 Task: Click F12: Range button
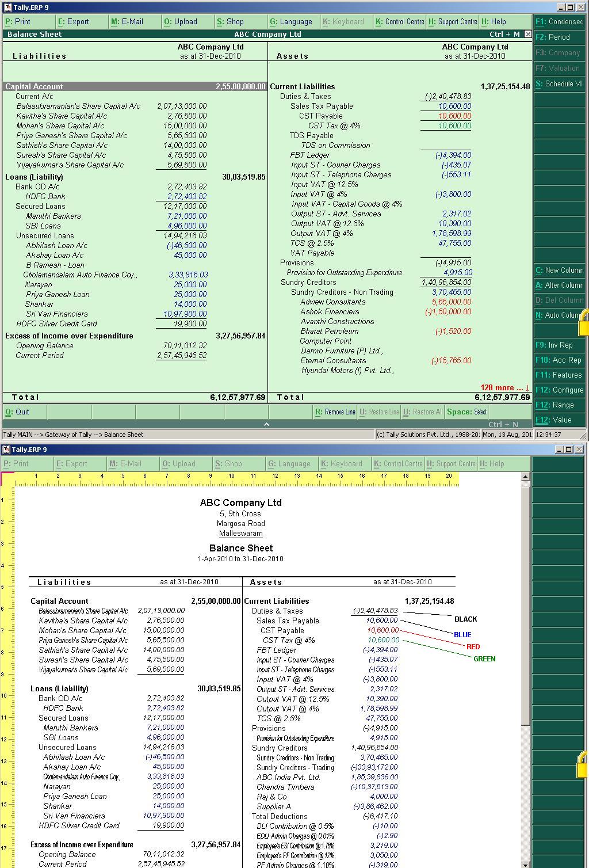pyautogui.click(x=559, y=405)
